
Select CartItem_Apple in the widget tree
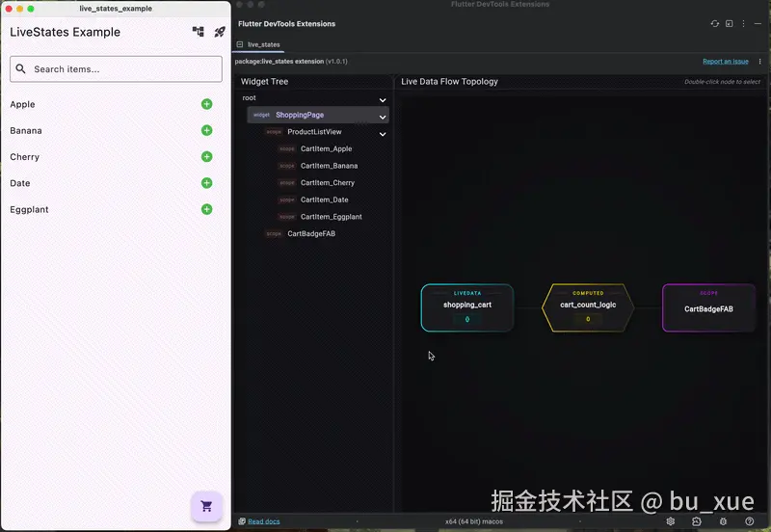pos(326,148)
